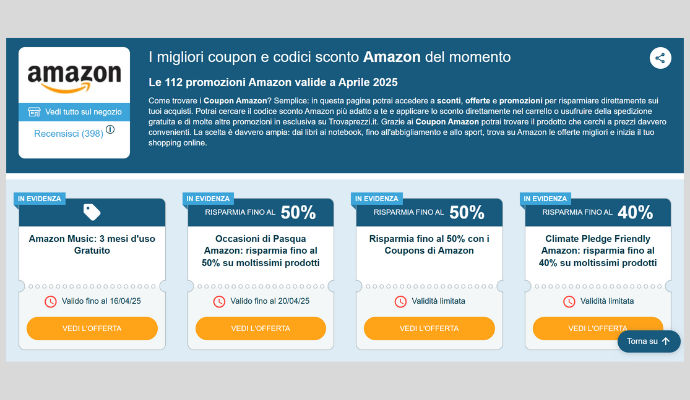Click Vedi l'offerta for Amazon Music
This screenshot has width=690, height=400.
[92, 328]
